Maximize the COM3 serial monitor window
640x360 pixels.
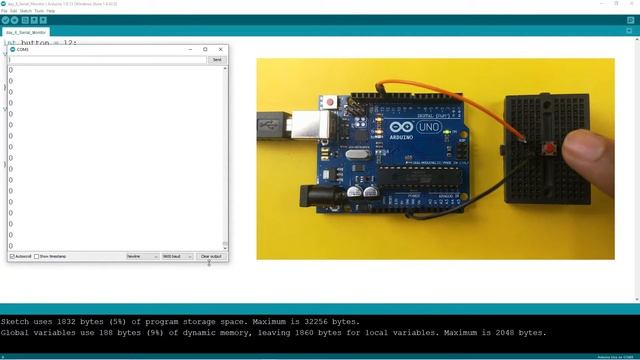[x=205, y=49]
